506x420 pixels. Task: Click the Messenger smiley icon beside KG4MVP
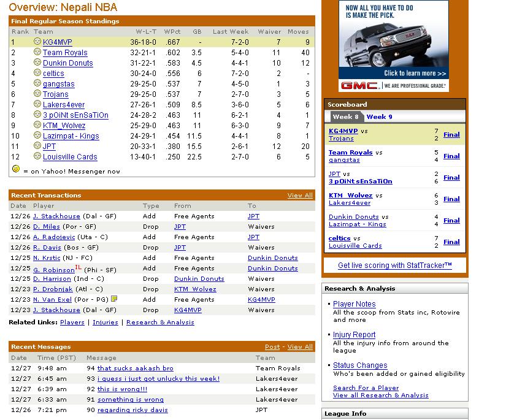point(37,42)
